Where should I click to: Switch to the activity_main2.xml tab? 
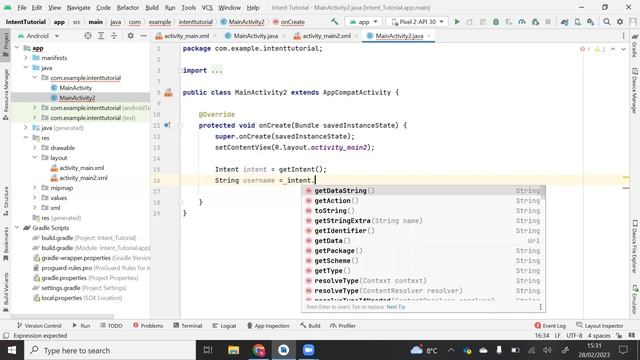point(327,36)
